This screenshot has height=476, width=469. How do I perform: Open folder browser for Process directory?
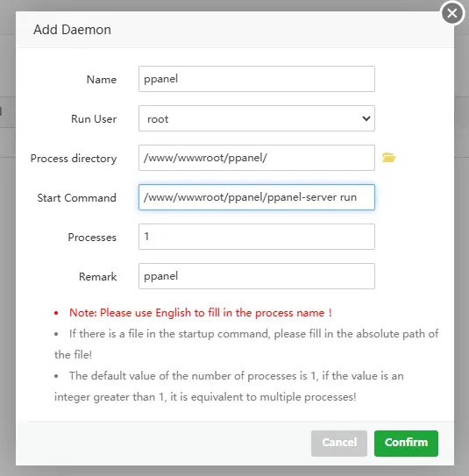pyautogui.click(x=389, y=158)
